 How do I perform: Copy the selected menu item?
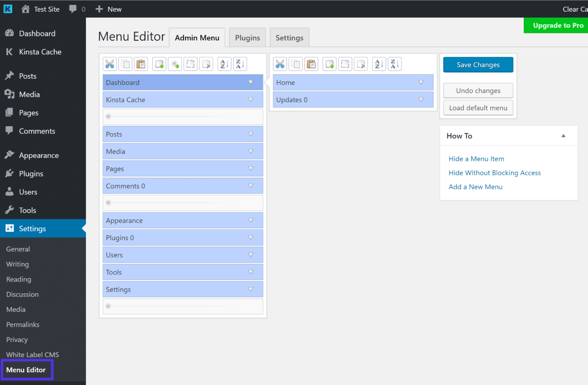125,64
